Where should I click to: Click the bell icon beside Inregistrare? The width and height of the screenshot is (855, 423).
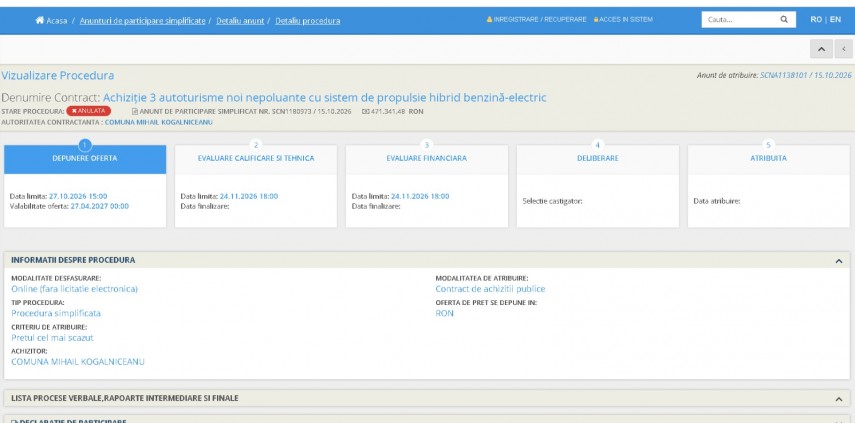[489, 20]
